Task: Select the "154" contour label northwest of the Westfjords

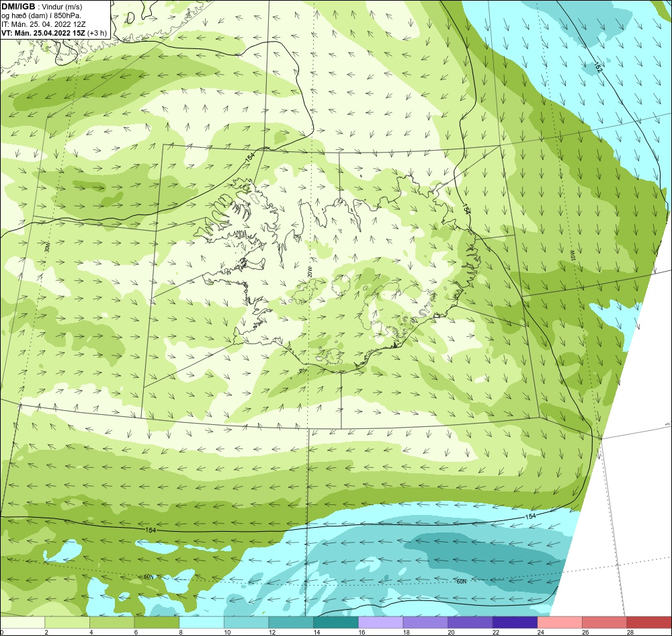Action: (250, 157)
